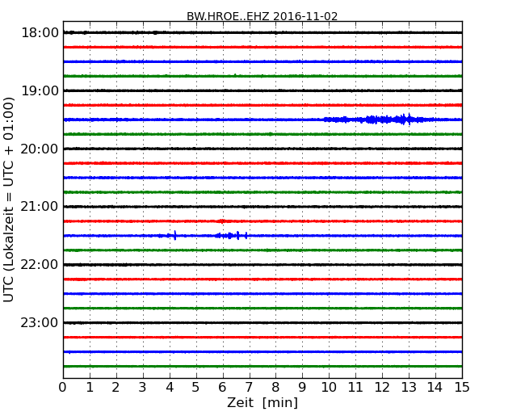The width and height of the screenshot is (525, 420).
Task: Click x-axis tick label 14
Action: (435, 387)
